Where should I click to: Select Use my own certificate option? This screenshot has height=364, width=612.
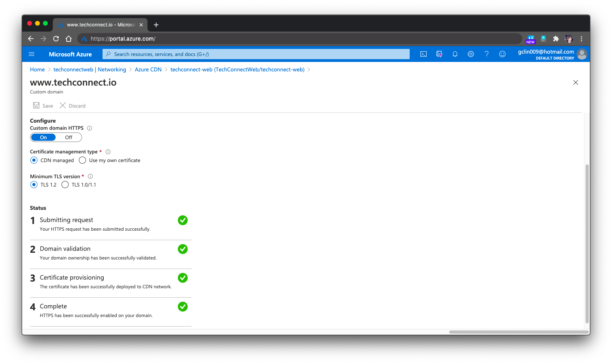[x=82, y=160]
